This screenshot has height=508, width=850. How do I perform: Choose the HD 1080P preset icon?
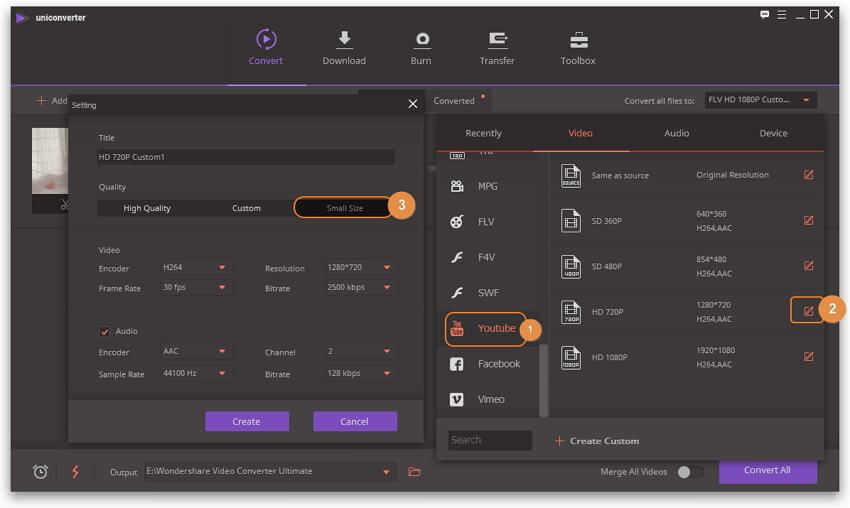[x=570, y=357]
